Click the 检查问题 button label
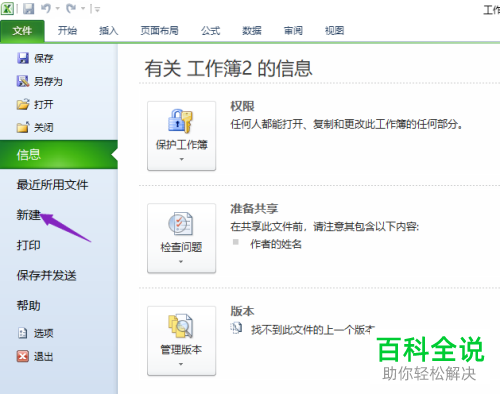The height and width of the screenshot is (394, 500). tap(181, 247)
